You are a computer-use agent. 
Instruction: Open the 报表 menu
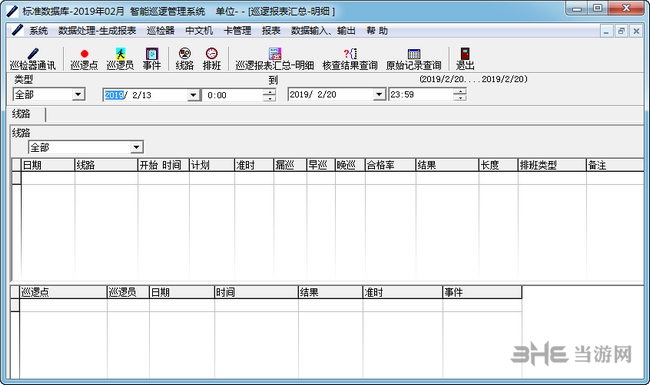(x=271, y=31)
